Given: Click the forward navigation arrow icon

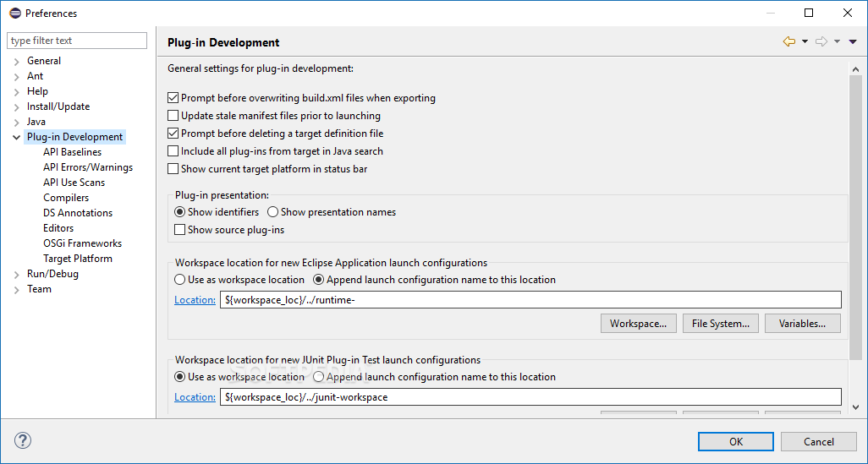Looking at the screenshot, I should pos(821,41).
